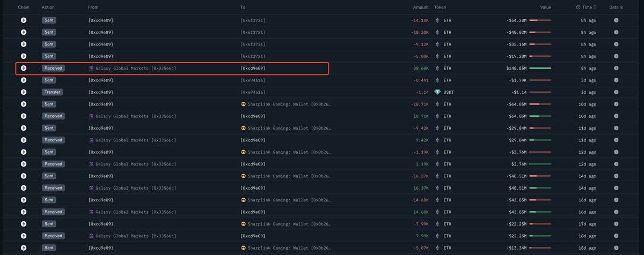Screen dimensions: 644x255
Task: Click USDT token label
Action: point(449,92)
